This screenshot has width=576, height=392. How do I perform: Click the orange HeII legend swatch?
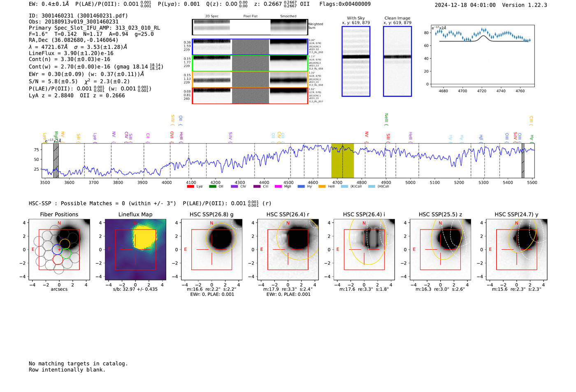[x=322, y=186]
